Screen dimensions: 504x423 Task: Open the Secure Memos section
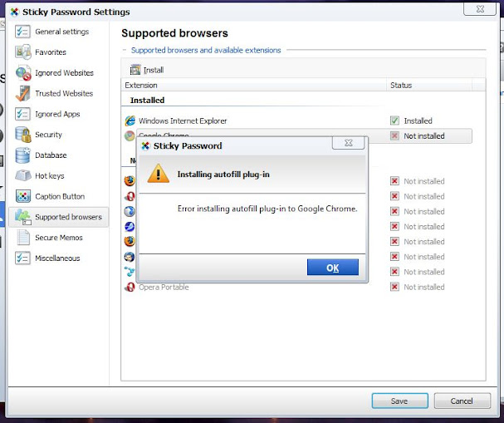[58, 238]
